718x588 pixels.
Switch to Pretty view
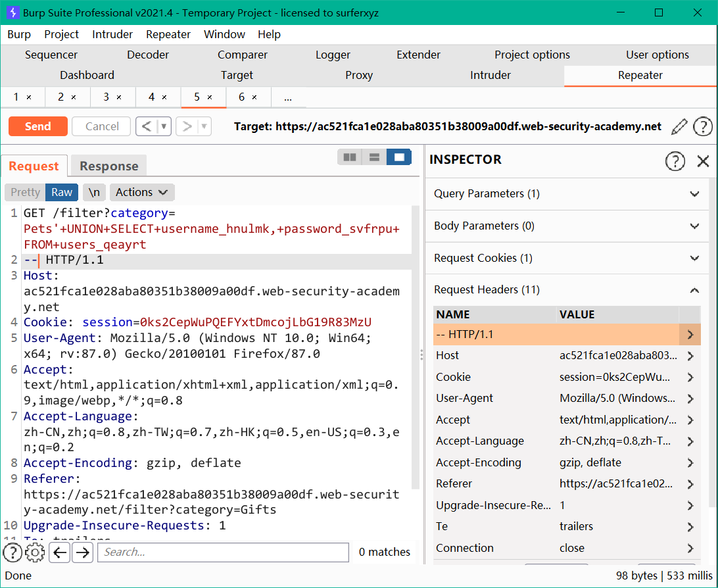(25, 192)
